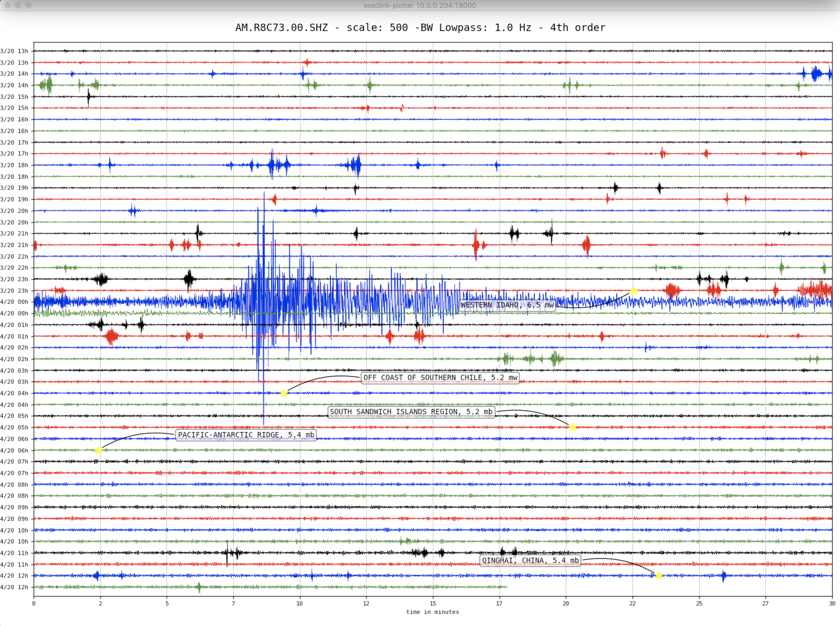The image size is (840, 626).
Task: Click the yellow star for Qinghai China event
Action: pyautogui.click(x=658, y=576)
